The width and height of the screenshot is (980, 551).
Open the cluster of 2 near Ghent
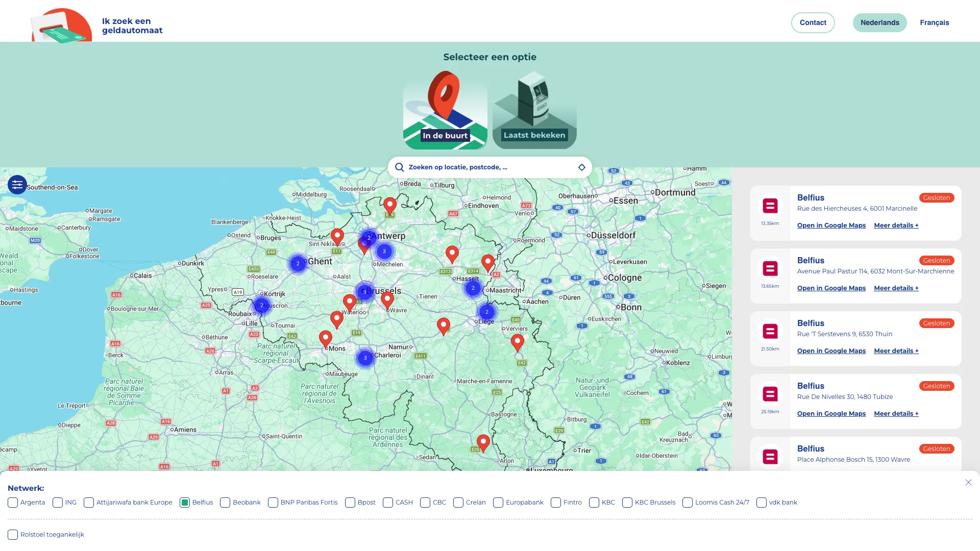298,263
